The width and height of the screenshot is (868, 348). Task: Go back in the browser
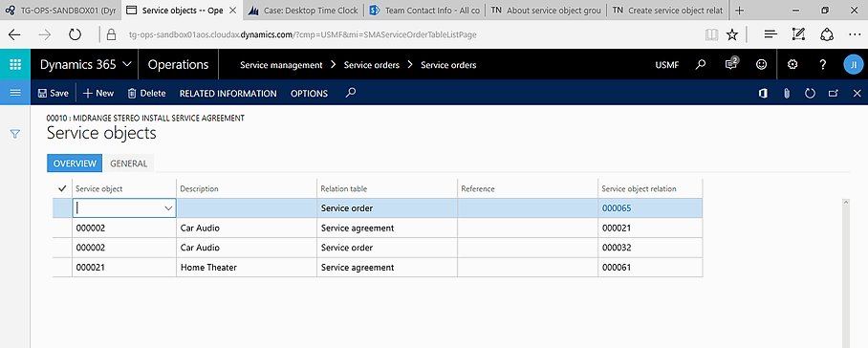tap(14, 34)
